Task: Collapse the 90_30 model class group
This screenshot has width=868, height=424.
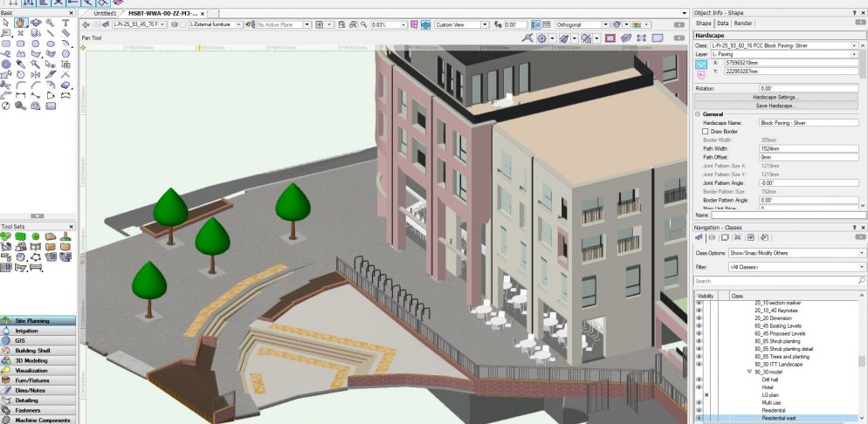Action: pyautogui.click(x=748, y=372)
